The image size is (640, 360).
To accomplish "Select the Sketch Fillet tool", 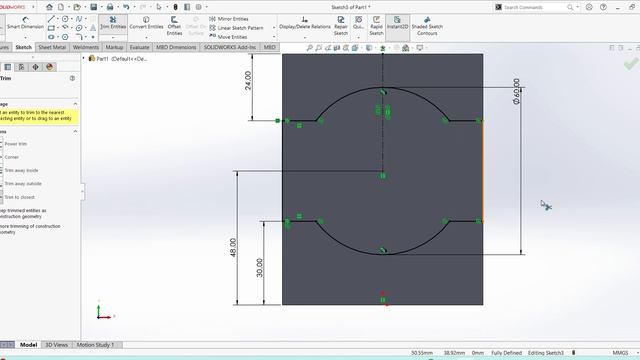I will [x=79, y=37].
